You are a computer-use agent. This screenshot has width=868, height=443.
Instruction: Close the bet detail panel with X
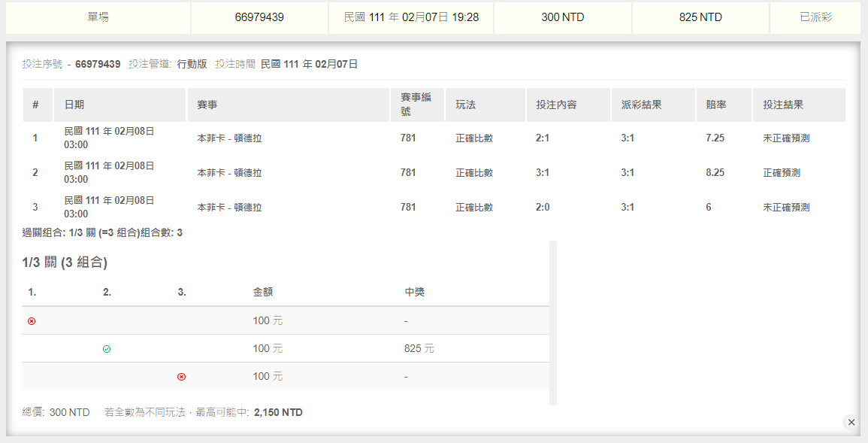click(x=851, y=423)
